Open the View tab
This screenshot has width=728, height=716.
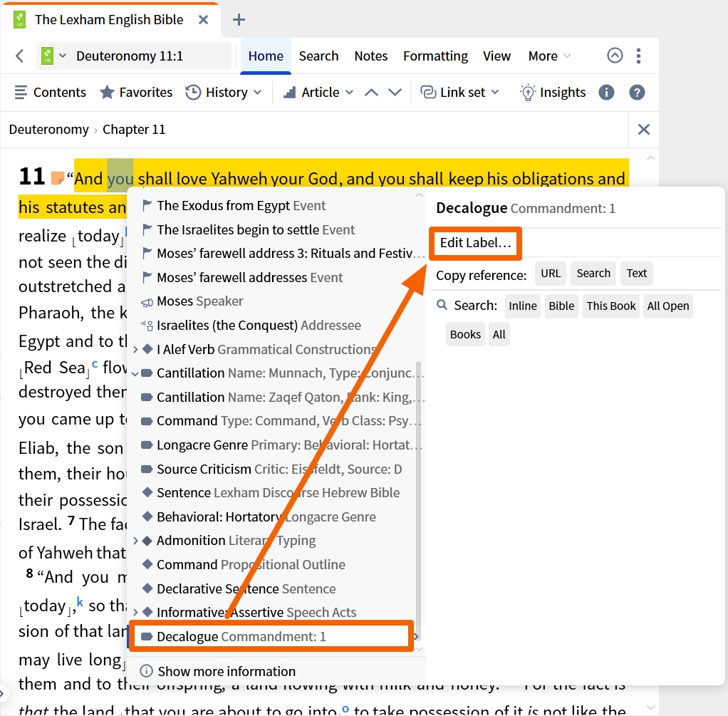[496, 56]
